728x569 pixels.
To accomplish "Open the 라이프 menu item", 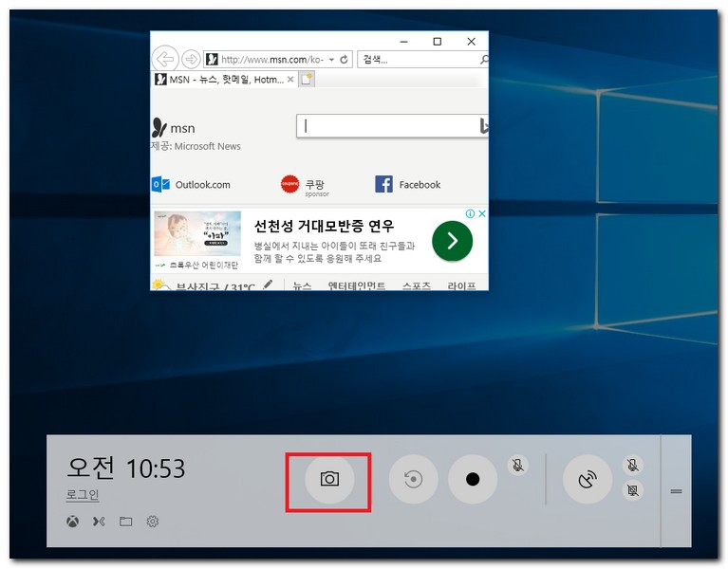I will 461,285.
